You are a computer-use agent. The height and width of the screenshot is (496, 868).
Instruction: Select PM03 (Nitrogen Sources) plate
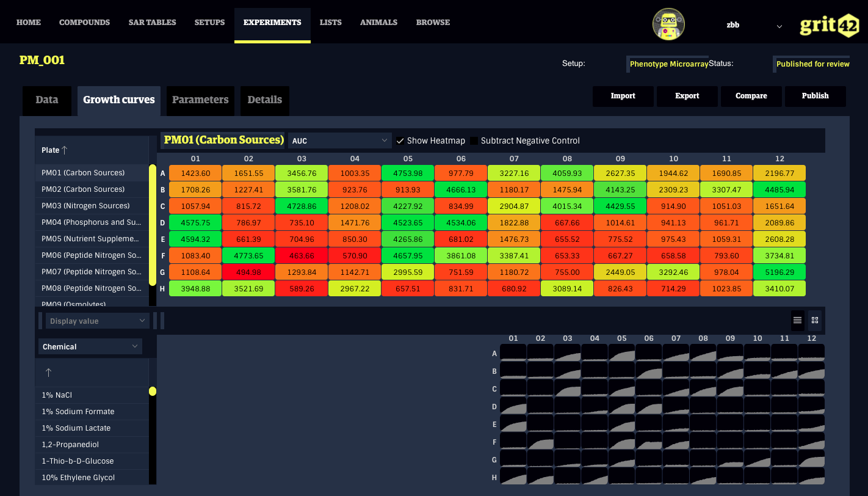(x=85, y=206)
